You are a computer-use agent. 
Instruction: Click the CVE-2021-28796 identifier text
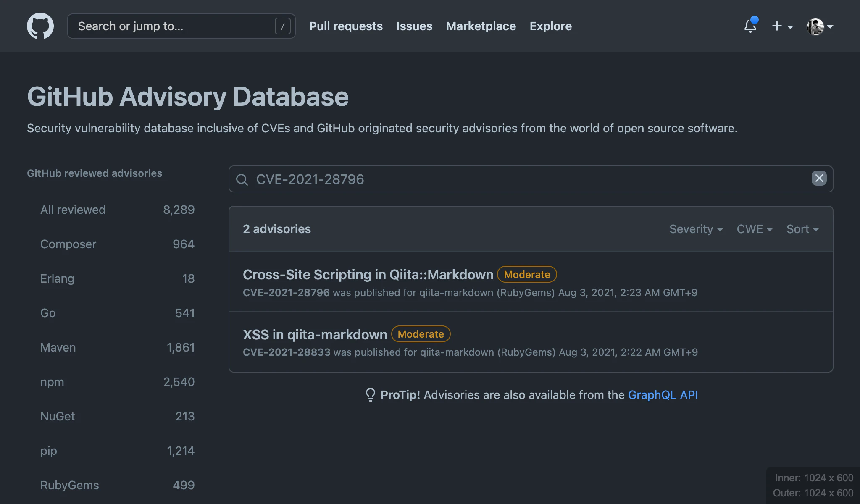(286, 292)
